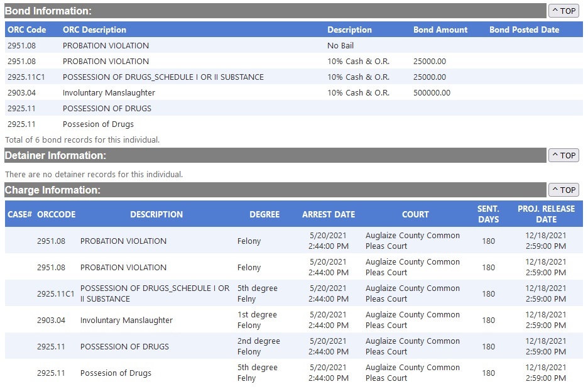Click the Bond Amount column header
Screen dimensions: 588x389
click(440, 30)
